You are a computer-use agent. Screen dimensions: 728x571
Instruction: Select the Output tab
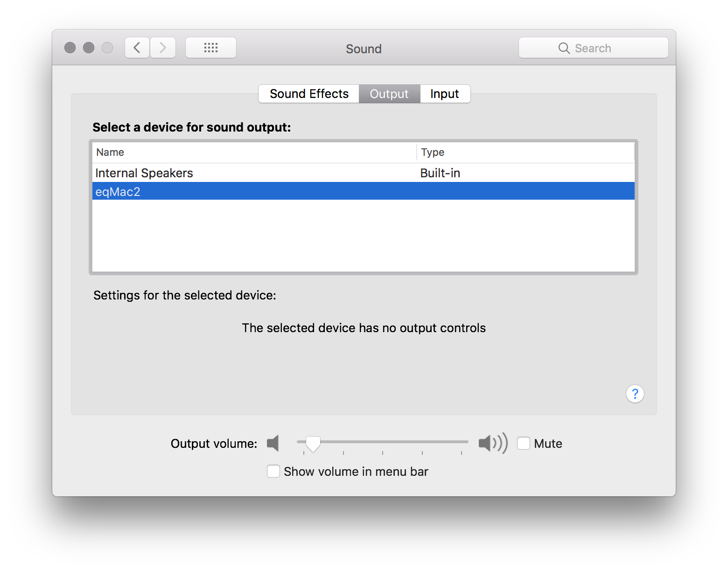pyautogui.click(x=389, y=94)
